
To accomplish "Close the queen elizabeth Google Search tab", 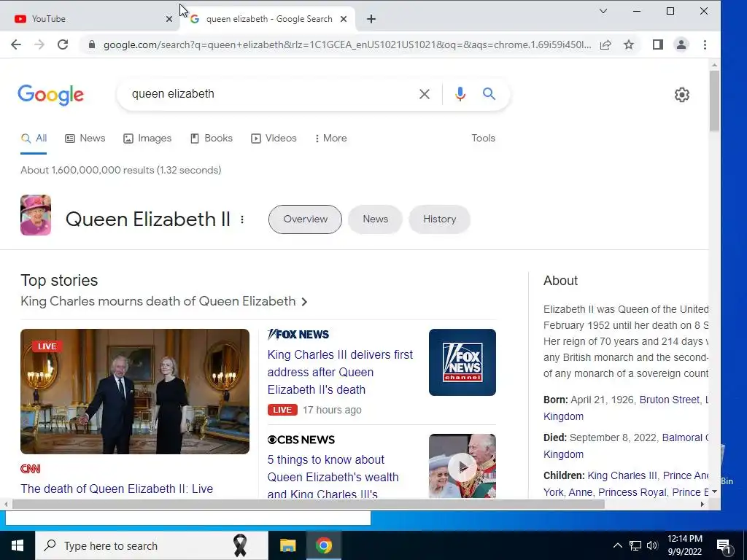I will (x=344, y=19).
